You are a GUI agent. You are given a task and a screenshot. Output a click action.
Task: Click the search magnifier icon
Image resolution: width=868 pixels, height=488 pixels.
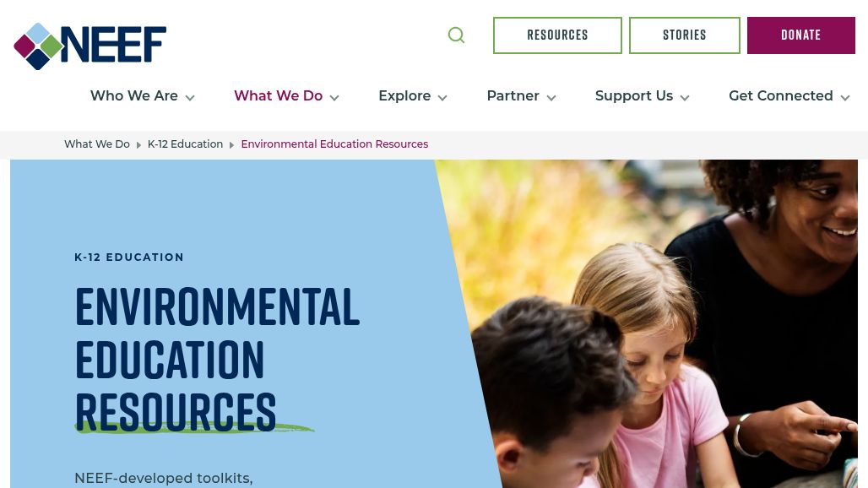[456, 35]
